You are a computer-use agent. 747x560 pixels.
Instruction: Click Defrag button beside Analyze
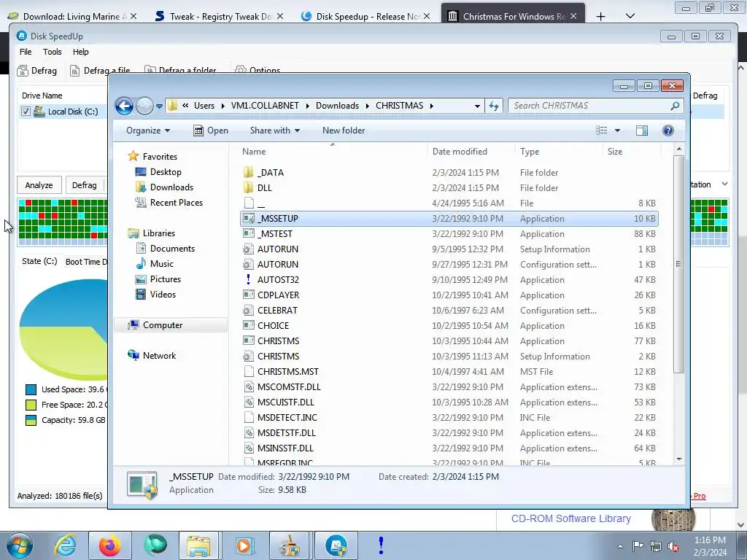pyautogui.click(x=85, y=185)
